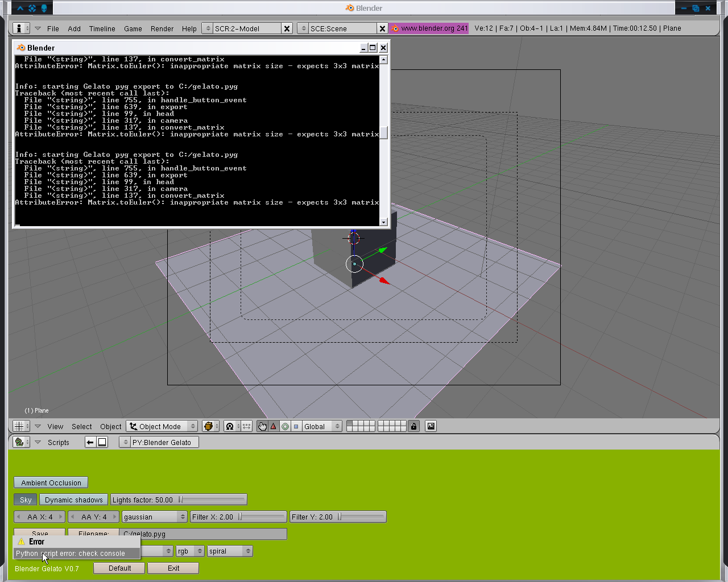This screenshot has height=582, width=728.
Task: Delete the SCE:Scene entry with X icon
Action: 383,28
